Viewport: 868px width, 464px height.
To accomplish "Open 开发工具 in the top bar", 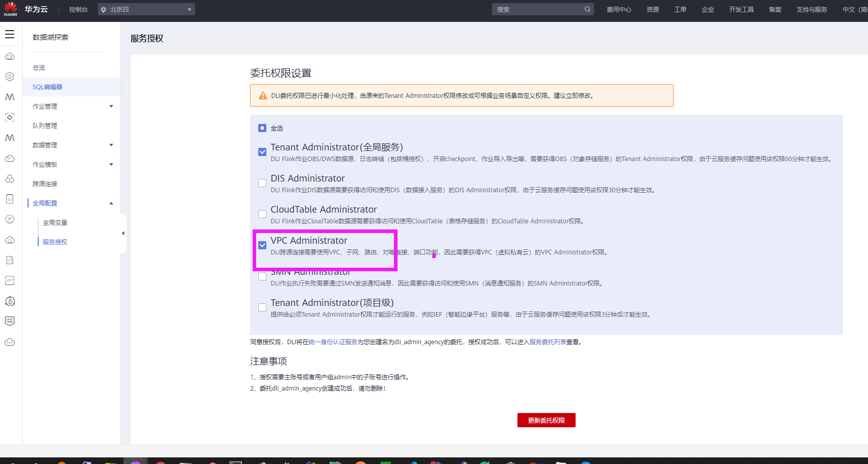I will click(741, 10).
